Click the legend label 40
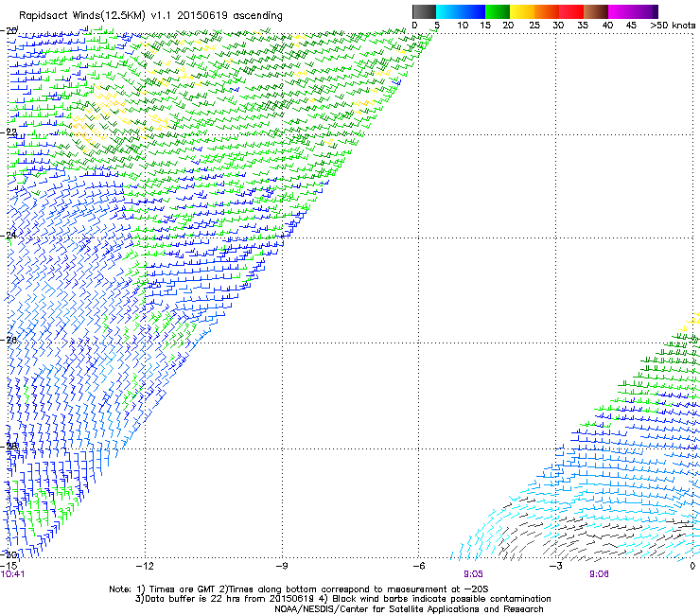 click(x=607, y=26)
